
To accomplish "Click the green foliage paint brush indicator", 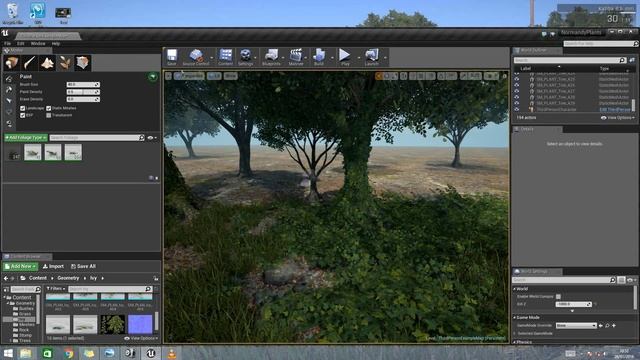I will click(x=153, y=76).
